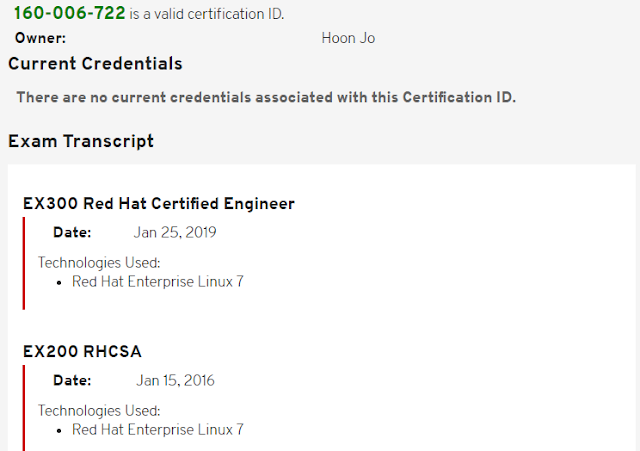Click the Exam Transcript heading
The width and height of the screenshot is (640, 451).
[x=81, y=141]
